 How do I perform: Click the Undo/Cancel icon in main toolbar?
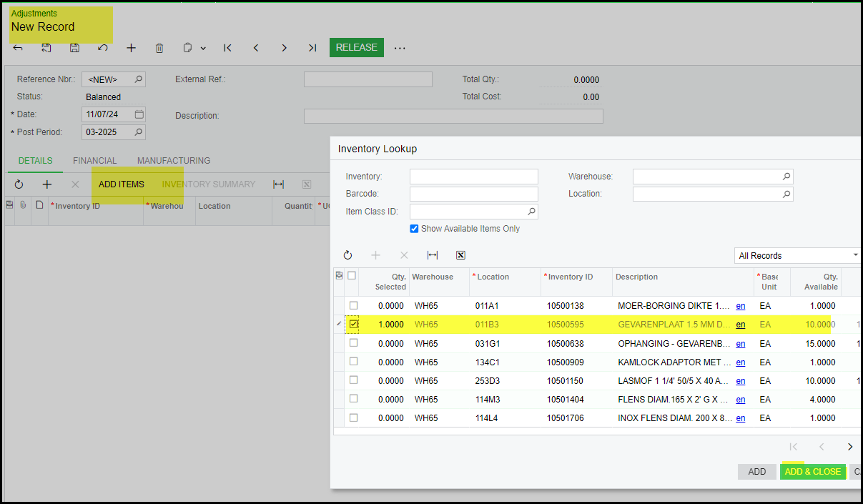(103, 48)
